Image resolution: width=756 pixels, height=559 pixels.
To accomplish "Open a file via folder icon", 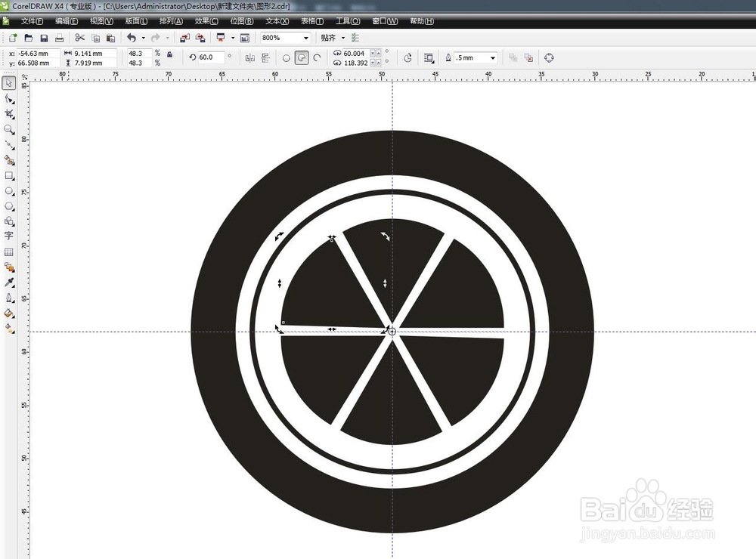I will [29, 38].
